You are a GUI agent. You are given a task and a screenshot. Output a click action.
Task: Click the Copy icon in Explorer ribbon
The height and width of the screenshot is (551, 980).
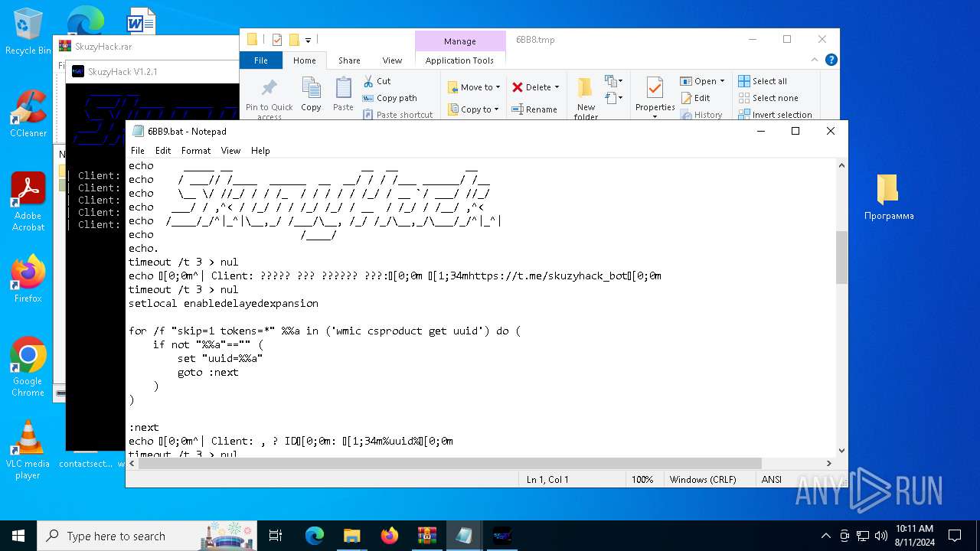click(x=311, y=87)
